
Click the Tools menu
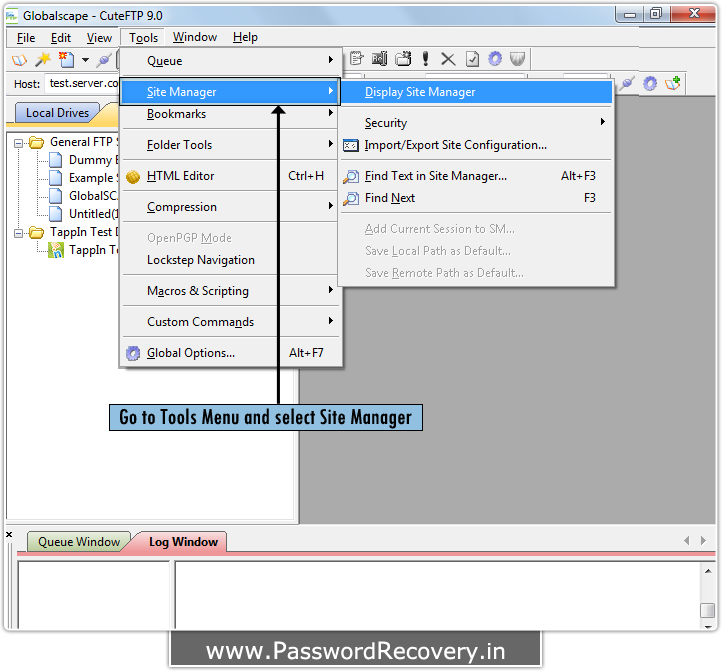click(x=143, y=38)
